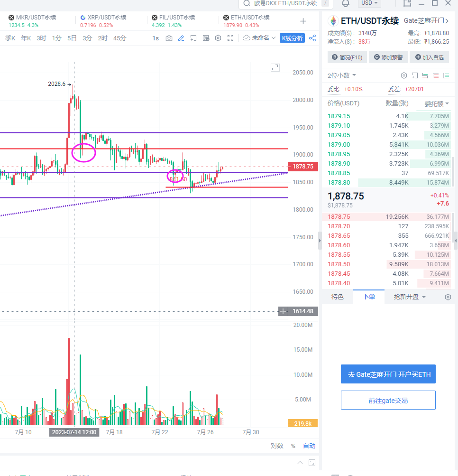Click the 1878.75 current price axis label
Viewport: 458px width, 476px height.
click(x=302, y=167)
